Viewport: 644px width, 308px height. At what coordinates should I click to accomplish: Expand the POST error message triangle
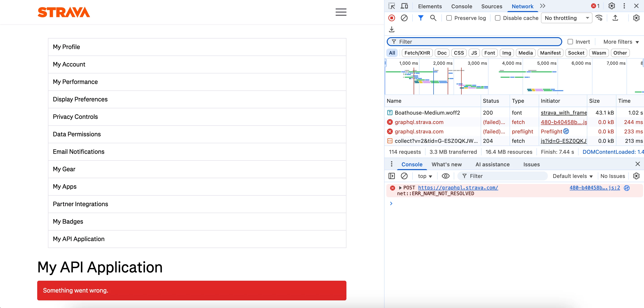coord(400,188)
